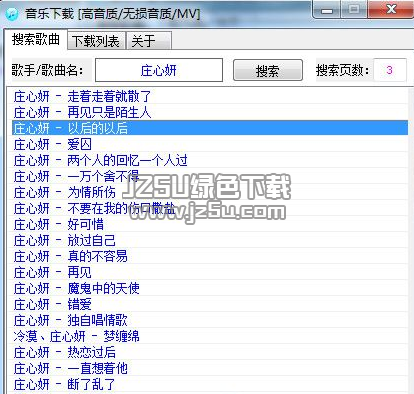Focus the 歌手/歌曲名 input field containing 庄心妍

pos(159,70)
